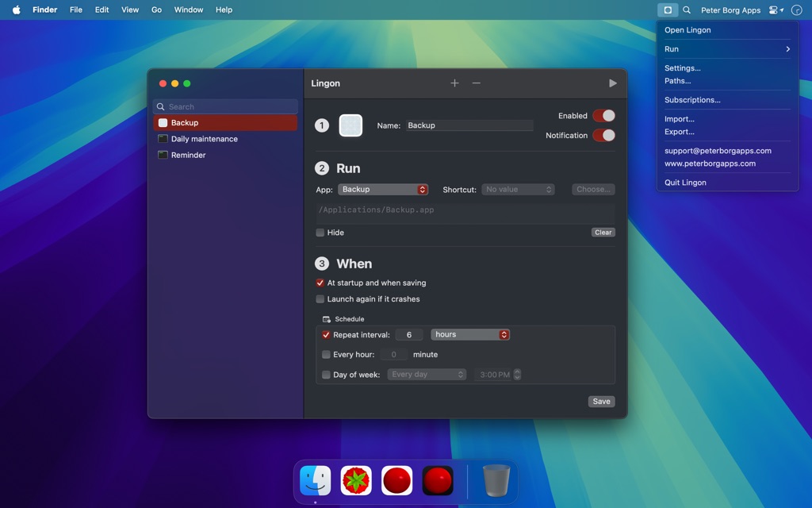Click the plus icon to add a new job

pos(454,83)
